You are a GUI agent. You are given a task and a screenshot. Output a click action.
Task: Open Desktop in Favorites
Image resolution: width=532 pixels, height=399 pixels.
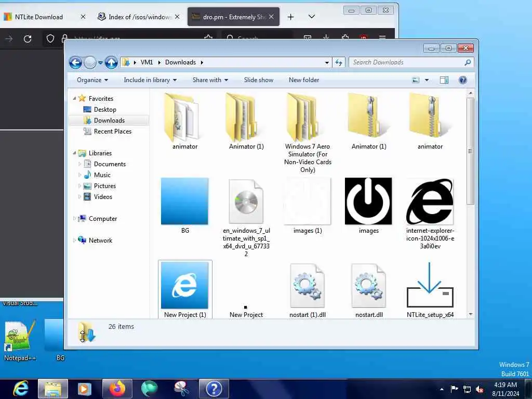105,110
